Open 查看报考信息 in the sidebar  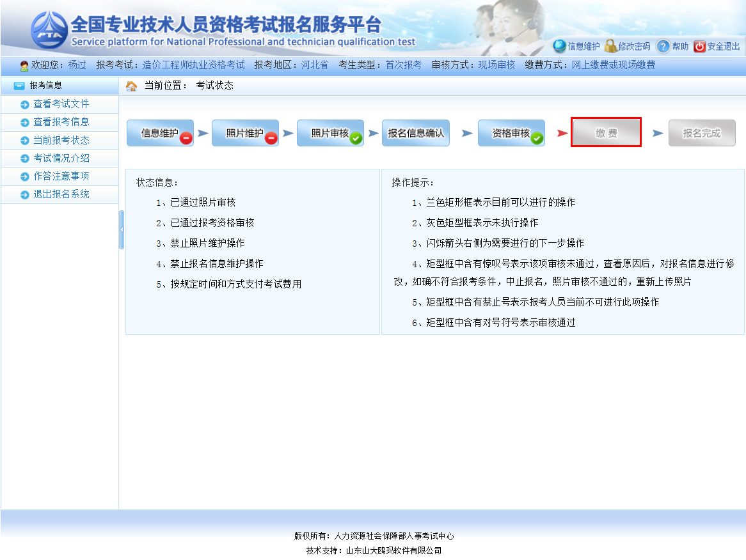(61, 122)
